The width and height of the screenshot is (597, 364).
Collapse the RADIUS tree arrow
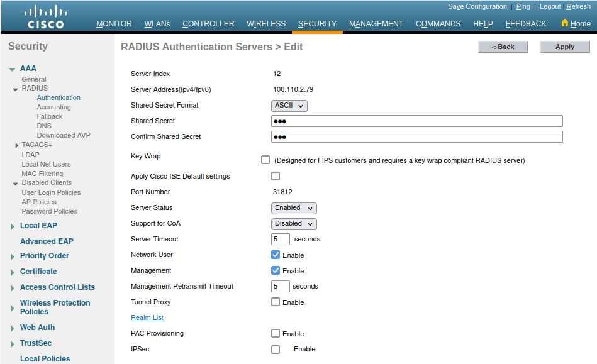click(16, 89)
